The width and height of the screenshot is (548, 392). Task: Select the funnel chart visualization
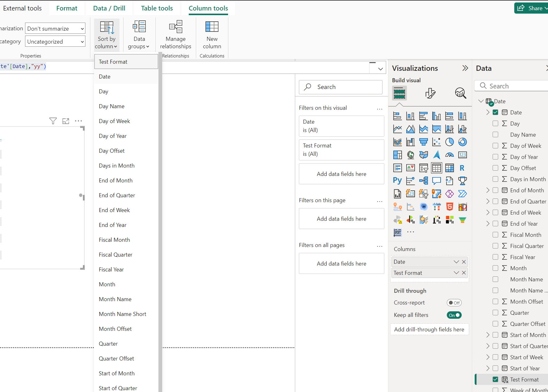pos(424,142)
